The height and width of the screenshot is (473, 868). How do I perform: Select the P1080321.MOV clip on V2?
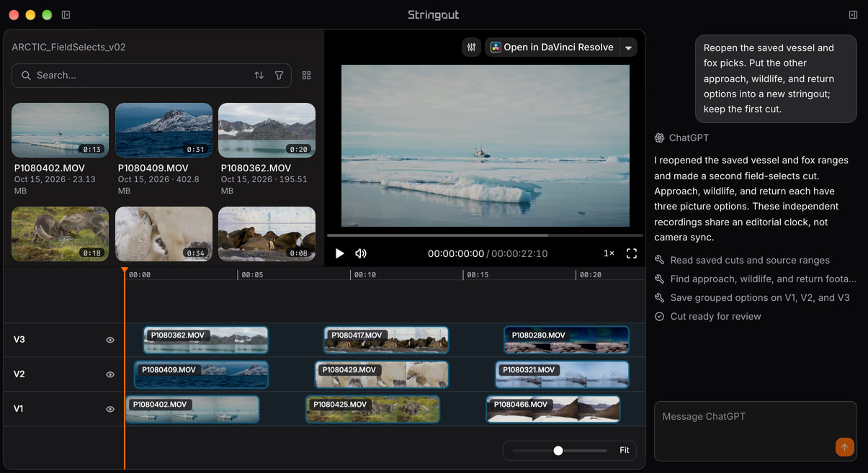click(x=562, y=374)
